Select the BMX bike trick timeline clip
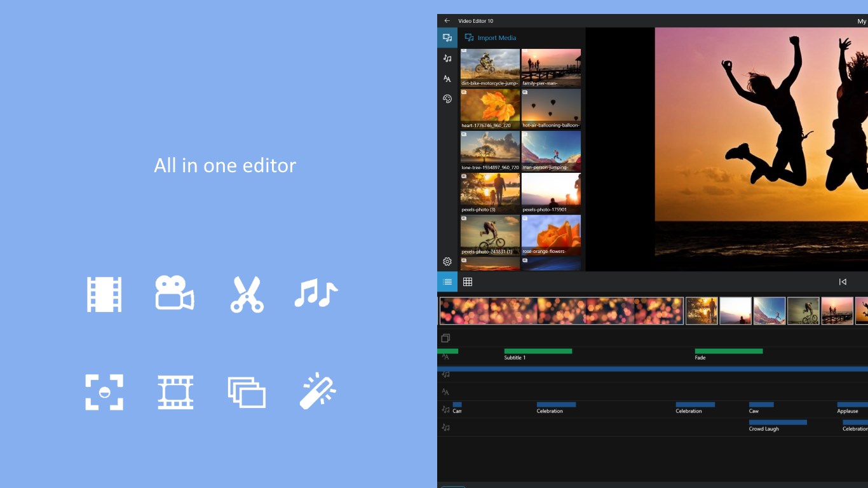 click(x=803, y=311)
